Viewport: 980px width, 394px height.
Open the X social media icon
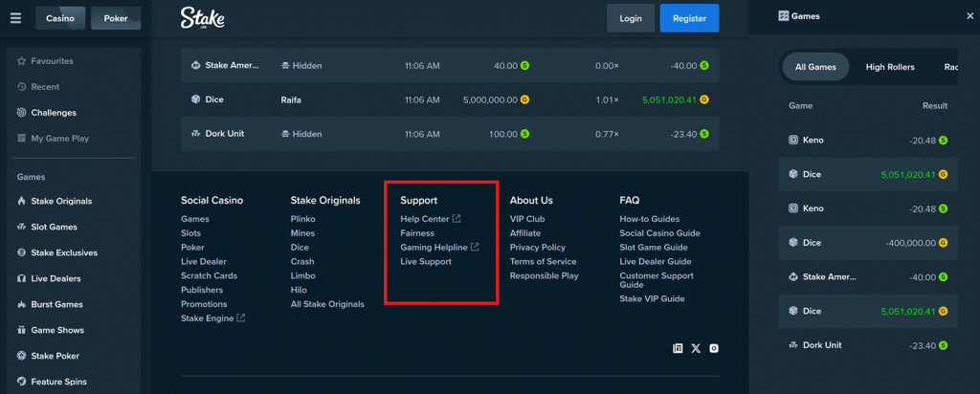tap(696, 348)
